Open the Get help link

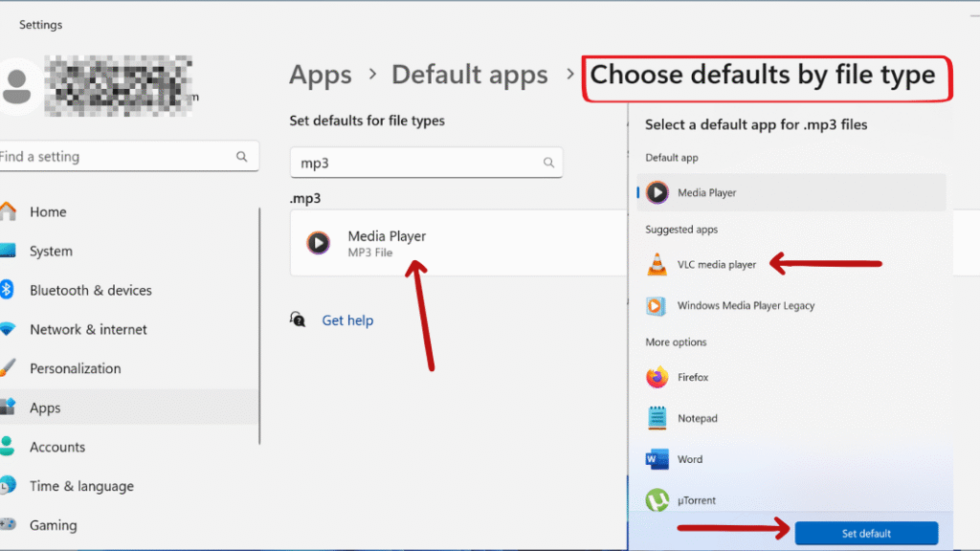point(347,320)
